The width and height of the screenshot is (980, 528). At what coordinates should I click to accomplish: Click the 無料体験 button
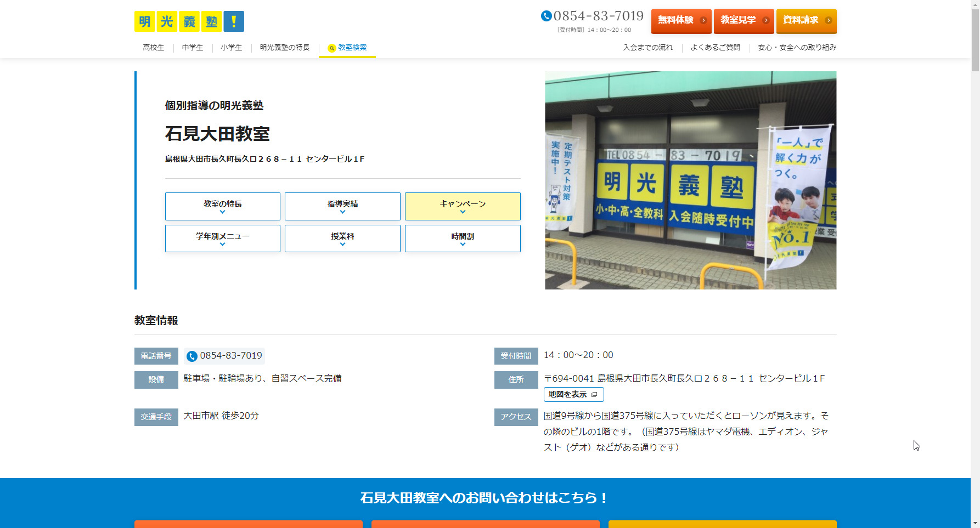[682, 21]
